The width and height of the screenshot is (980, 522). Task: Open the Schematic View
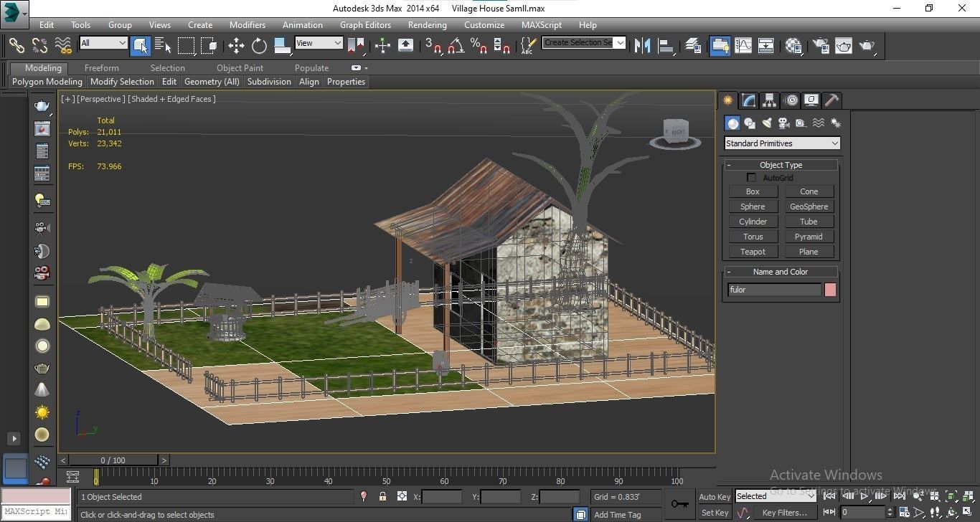[x=765, y=45]
